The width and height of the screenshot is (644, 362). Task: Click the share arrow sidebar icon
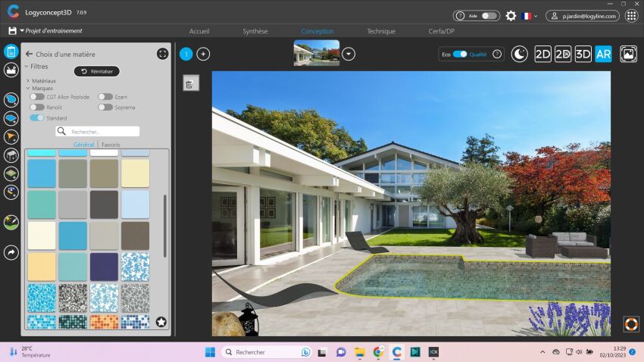[x=11, y=252]
